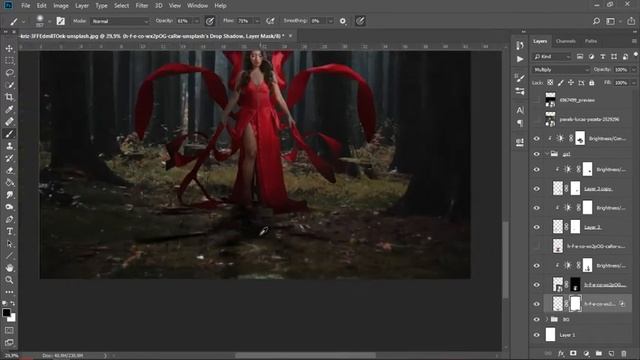The image size is (640, 360).
Task: Create a new layer icon
Action: (611, 353)
